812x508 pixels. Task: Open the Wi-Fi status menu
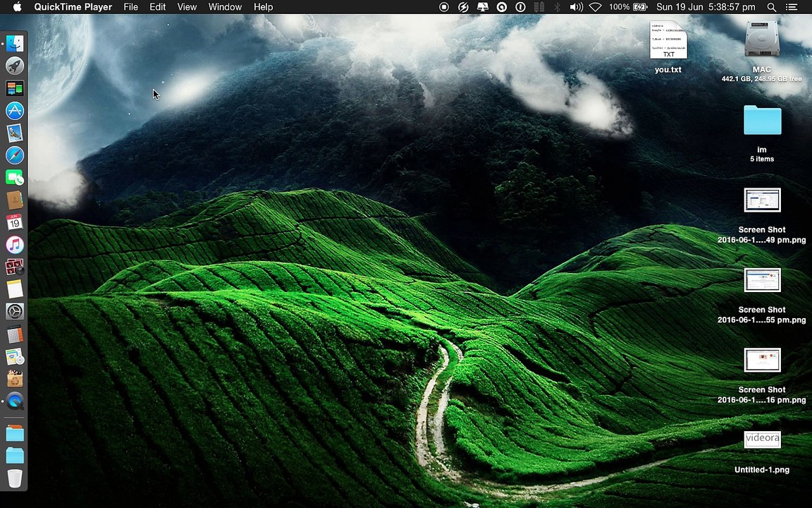pyautogui.click(x=596, y=7)
